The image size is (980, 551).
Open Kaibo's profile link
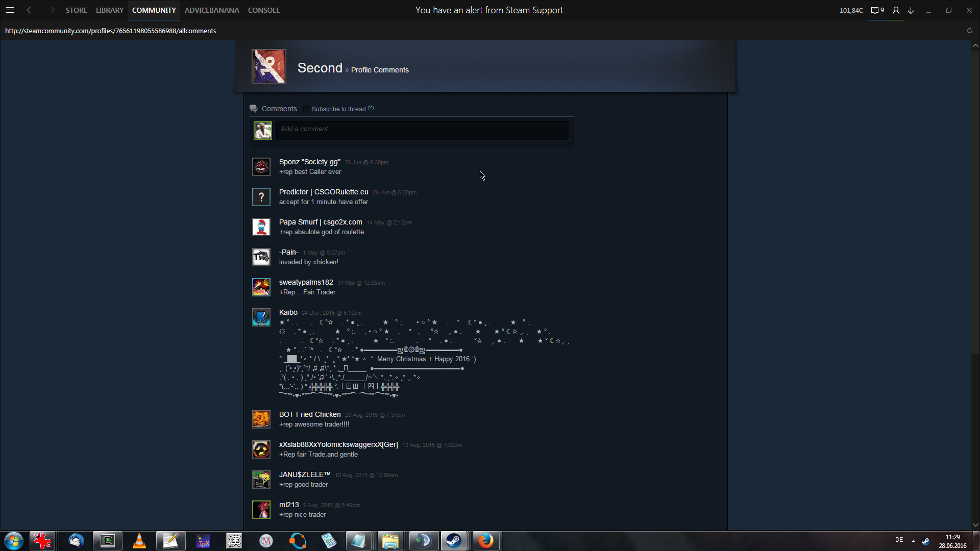click(288, 312)
